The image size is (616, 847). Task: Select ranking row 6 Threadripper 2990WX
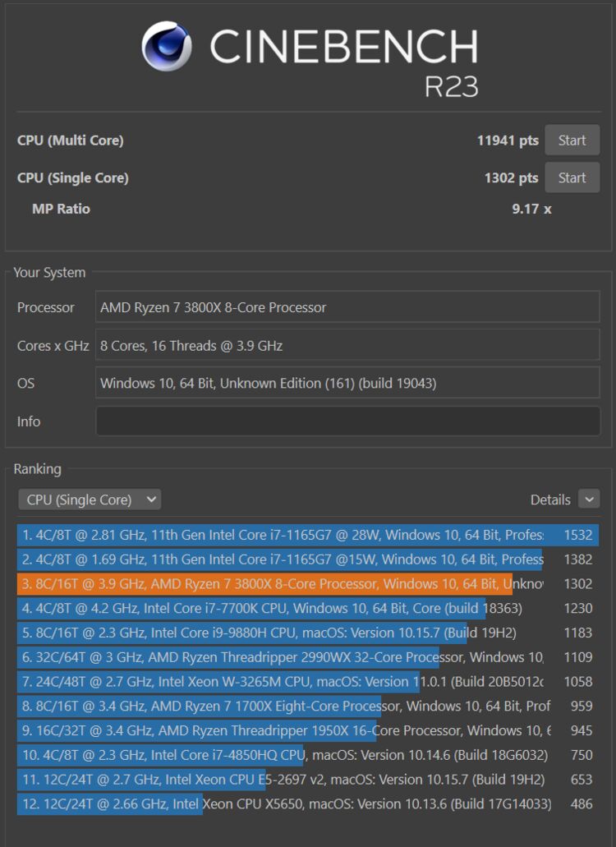click(308, 657)
